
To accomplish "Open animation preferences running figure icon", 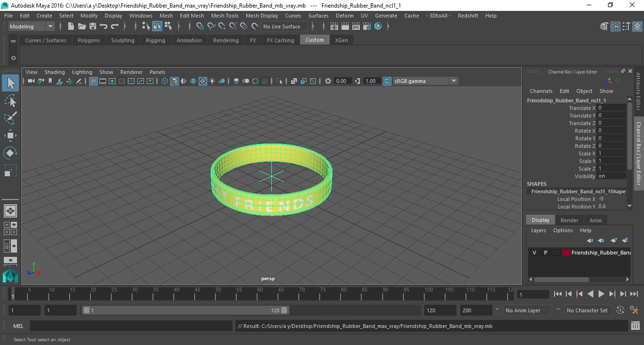I will 634,310.
